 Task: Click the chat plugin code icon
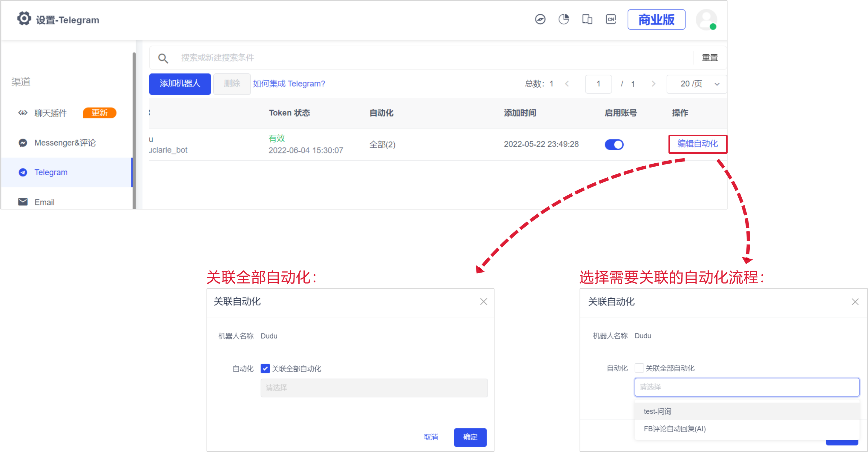tap(23, 113)
